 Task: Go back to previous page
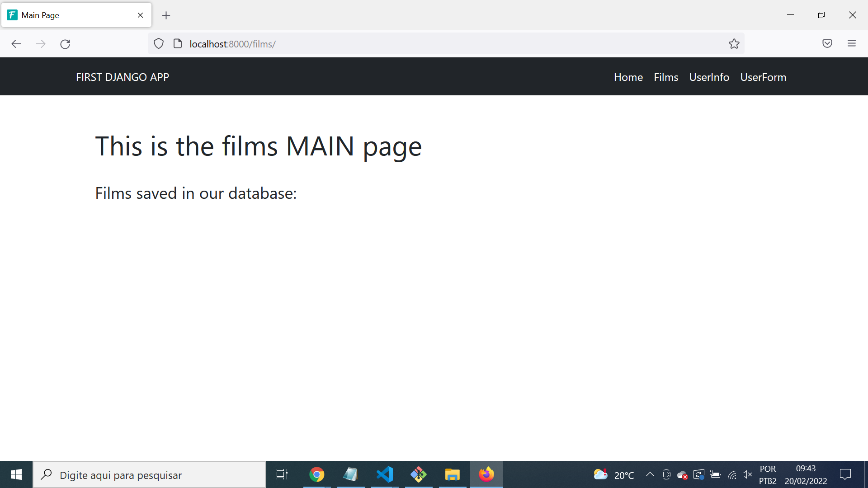[x=16, y=44]
